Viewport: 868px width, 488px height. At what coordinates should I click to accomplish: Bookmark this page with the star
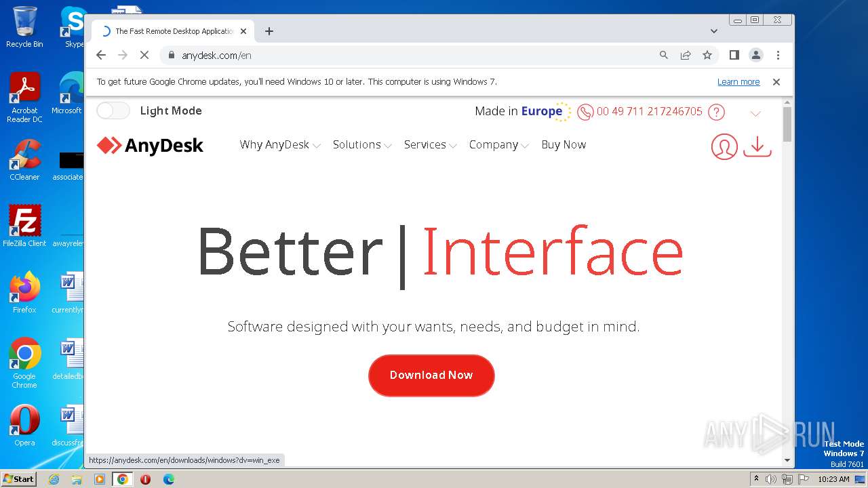coord(707,55)
